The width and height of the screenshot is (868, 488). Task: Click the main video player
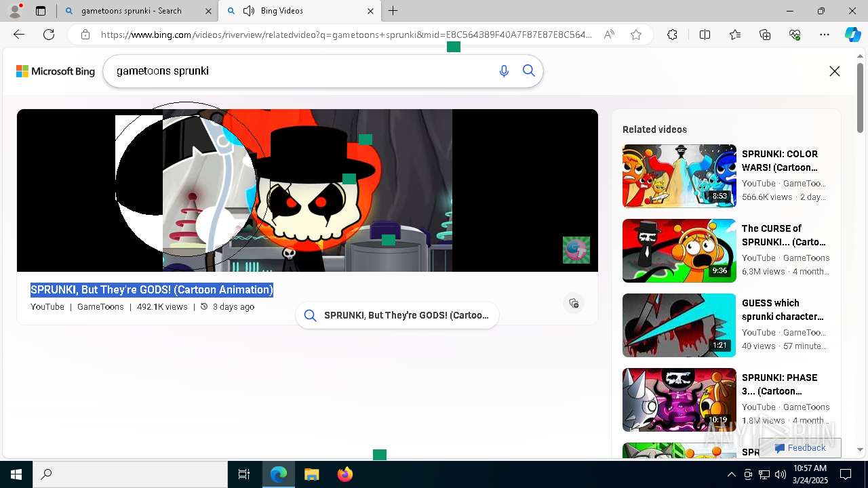[x=307, y=190]
